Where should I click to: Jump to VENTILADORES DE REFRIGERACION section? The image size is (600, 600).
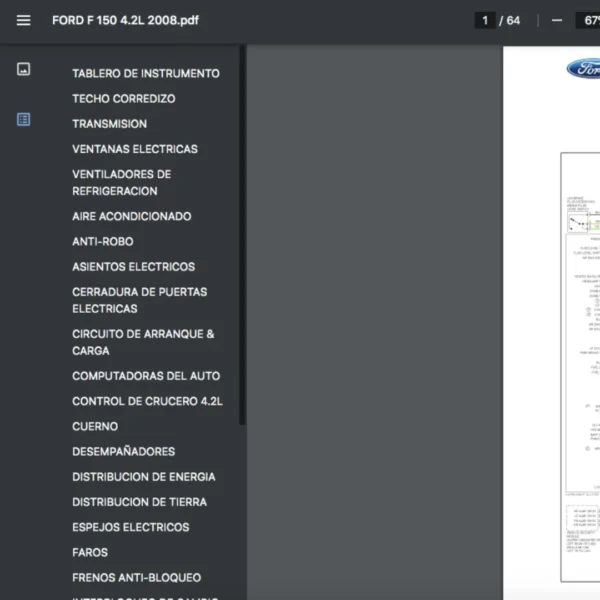point(122,183)
